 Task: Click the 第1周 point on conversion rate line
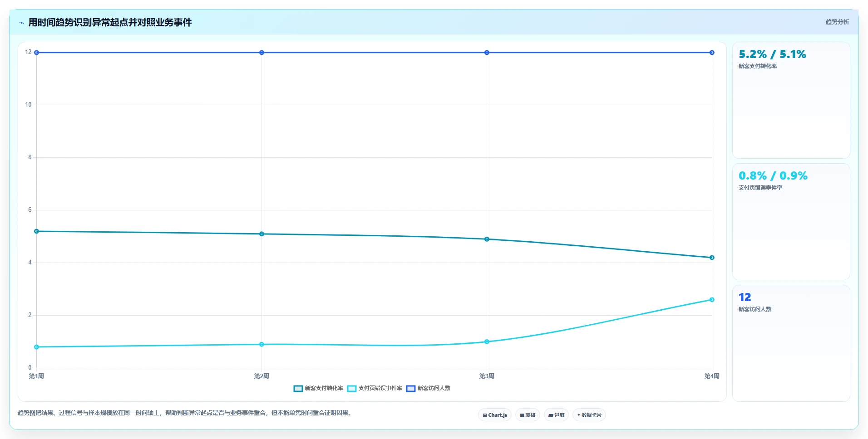(x=37, y=231)
